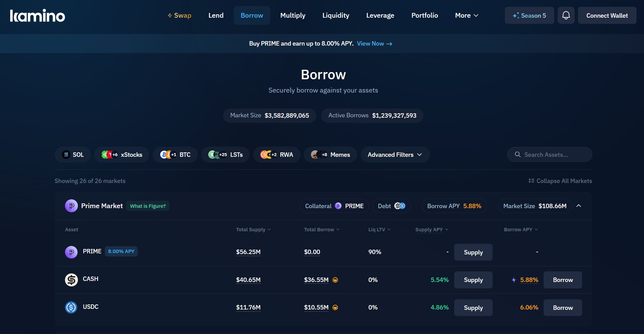The height and width of the screenshot is (334, 644).
Task: Follow the View Now banner link
Action: 374,44
